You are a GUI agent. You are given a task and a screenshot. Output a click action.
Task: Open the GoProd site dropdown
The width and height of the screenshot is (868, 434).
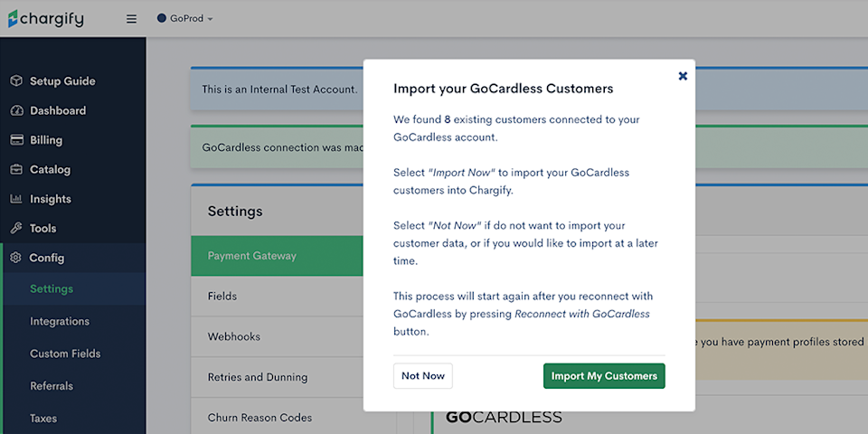tap(184, 19)
